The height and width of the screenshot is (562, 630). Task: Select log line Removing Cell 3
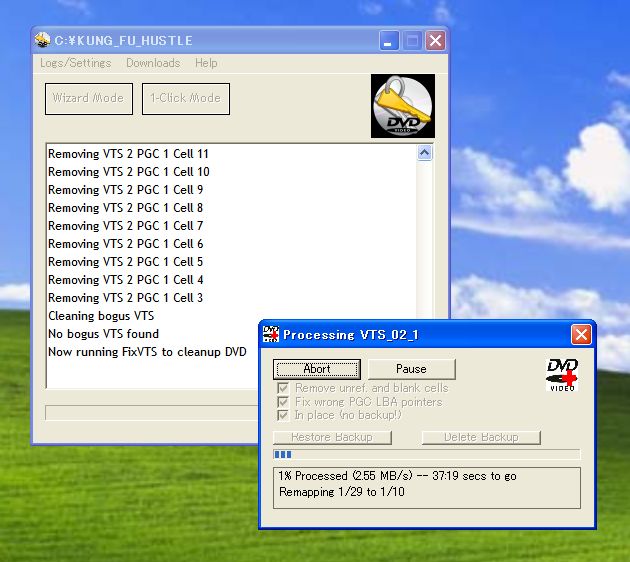click(x=125, y=298)
